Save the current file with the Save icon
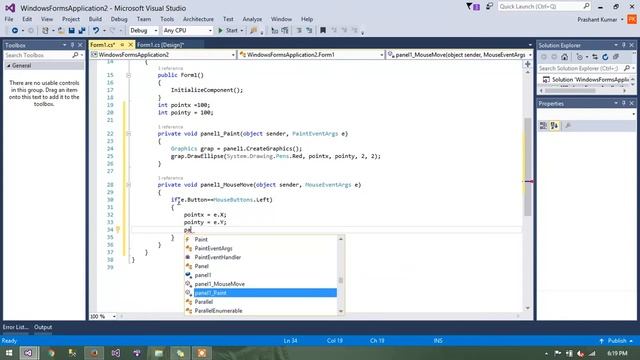This screenshot has width=640, height=360. coord(71,31)
